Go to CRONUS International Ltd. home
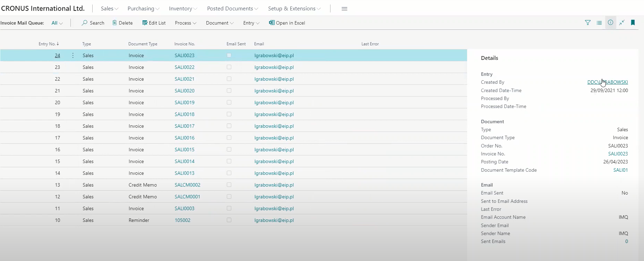This screenshot has width=644, height=261. 43,9
